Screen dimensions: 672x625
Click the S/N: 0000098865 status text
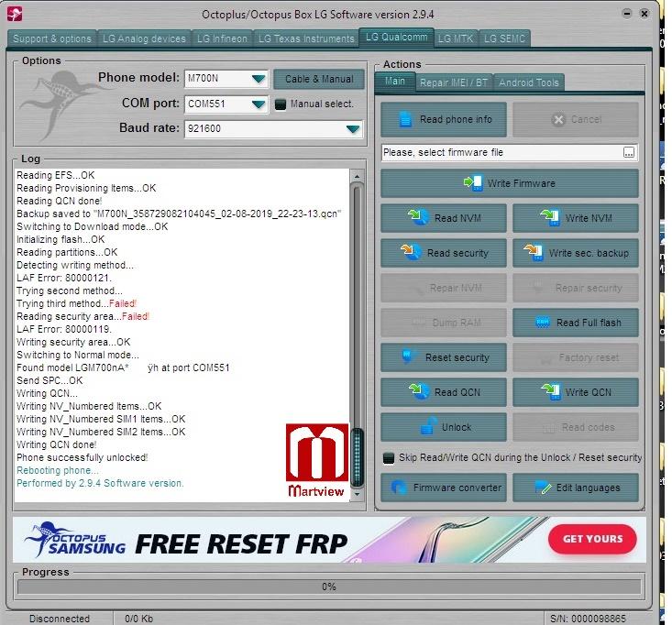[588, 619]
